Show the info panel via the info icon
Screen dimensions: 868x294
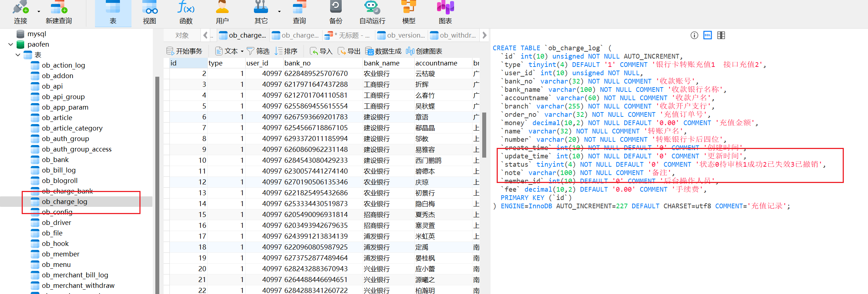tap(694, 35)
